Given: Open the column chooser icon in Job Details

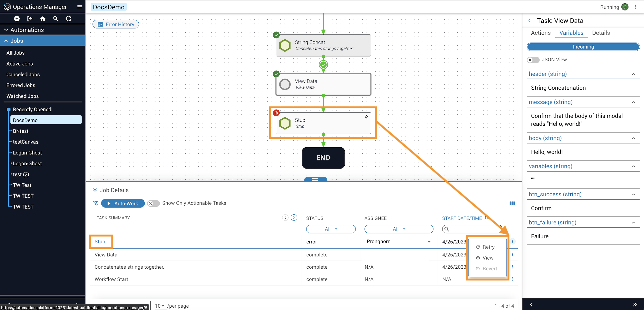Looking at the screenshot, I should [512, 203].
